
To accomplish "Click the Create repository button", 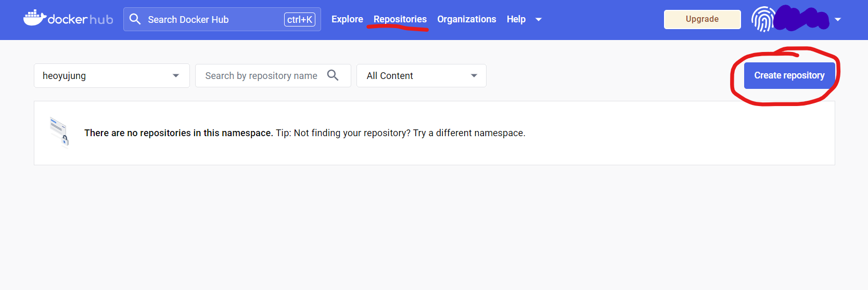I will (789, 76).
